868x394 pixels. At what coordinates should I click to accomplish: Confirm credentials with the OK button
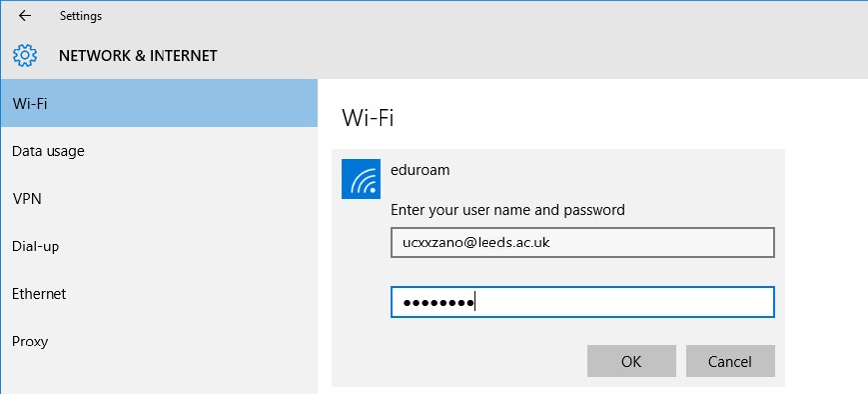tap(631, 361)
